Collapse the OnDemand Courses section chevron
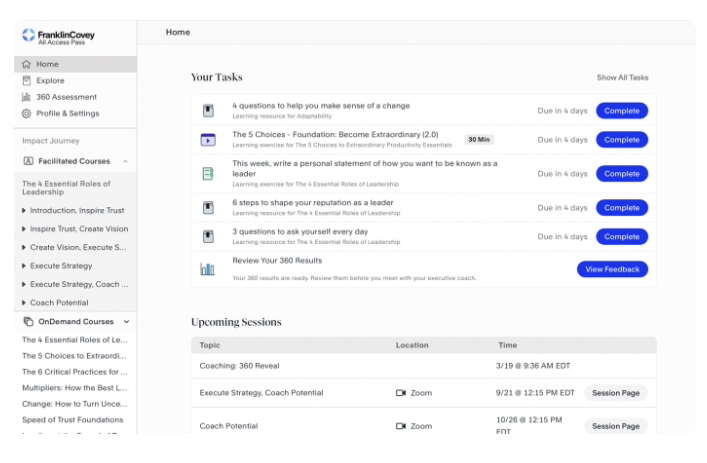Screen dimensions: 707x463 pos(126,322)
